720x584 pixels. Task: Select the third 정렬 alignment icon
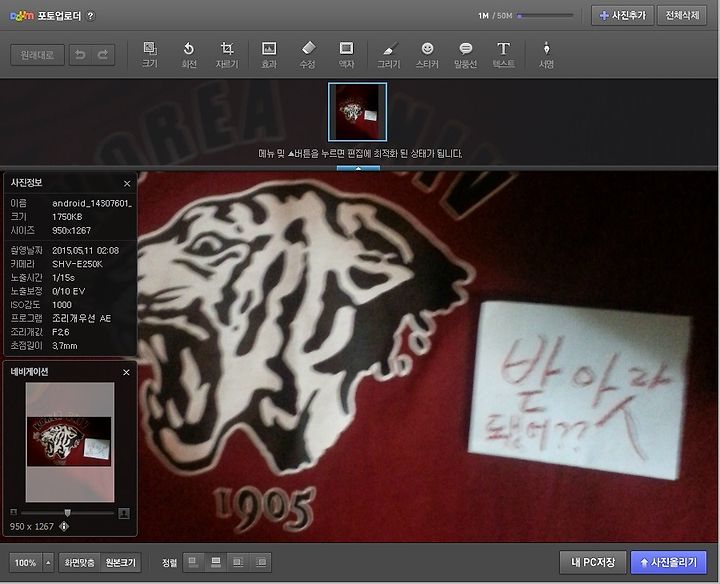tap(238, 562)
